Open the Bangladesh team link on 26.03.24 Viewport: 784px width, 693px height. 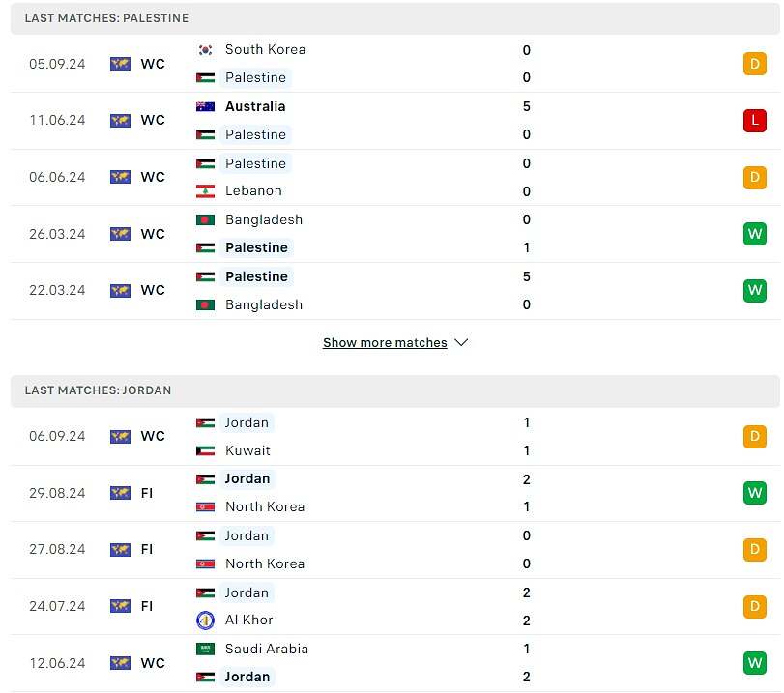pos(263,219)
